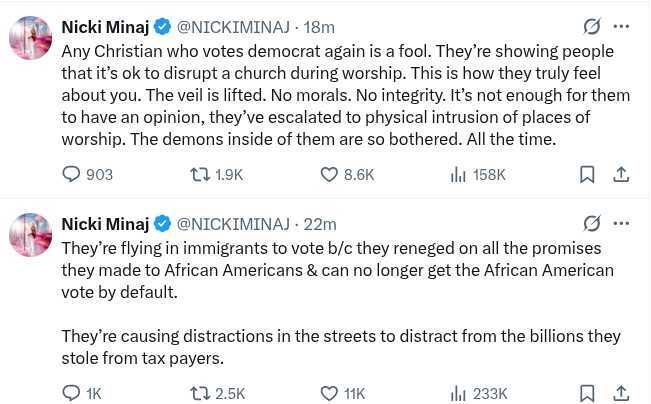Repost the tweet with 2.5K reposts
Viewport: 651px width, 404px height.
[200, 393]
